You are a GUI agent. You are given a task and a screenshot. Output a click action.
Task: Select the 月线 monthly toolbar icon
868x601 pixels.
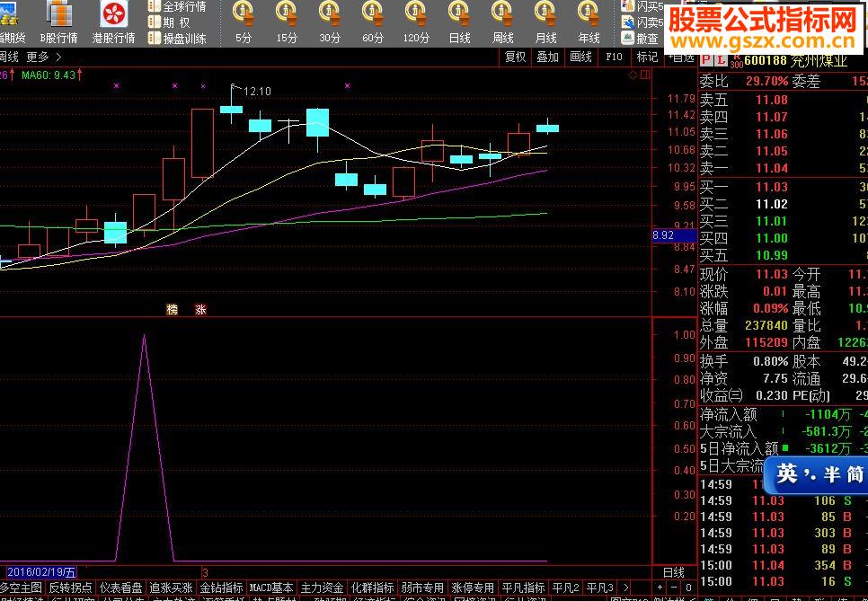click(x=545, y=23)
